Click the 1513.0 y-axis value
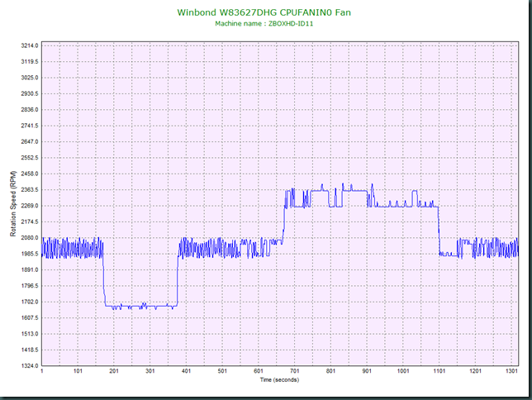Image resolution: width=532 pixels, height=400 pixels. [x=30, y=334]
